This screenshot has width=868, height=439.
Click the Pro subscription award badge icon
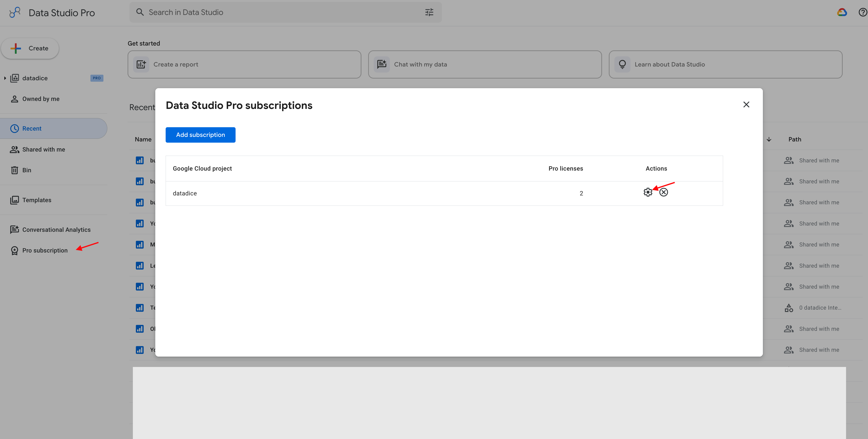14,251
